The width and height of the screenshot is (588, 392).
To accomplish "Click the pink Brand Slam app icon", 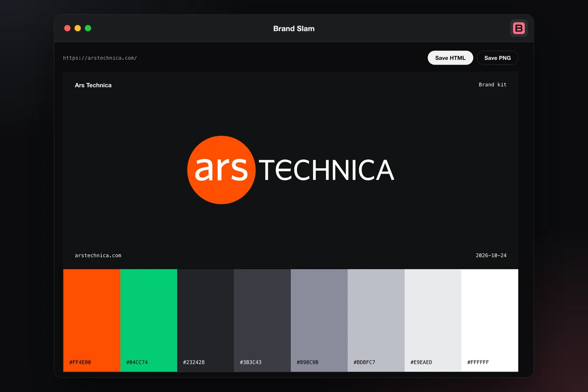I will (518, 28).
